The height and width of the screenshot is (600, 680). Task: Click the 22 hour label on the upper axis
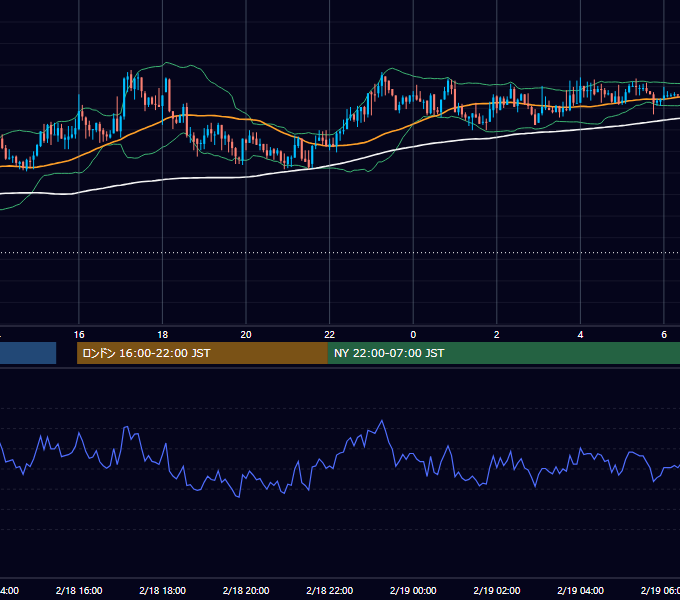click(x=330, y=335)
